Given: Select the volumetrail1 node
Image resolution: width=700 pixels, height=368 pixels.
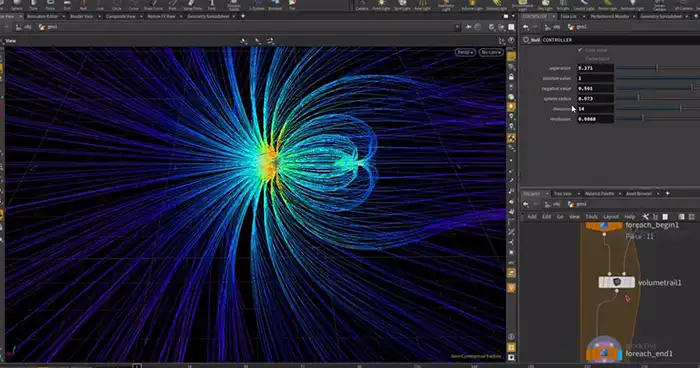Looking at the screenshot, I should [617, 282].
